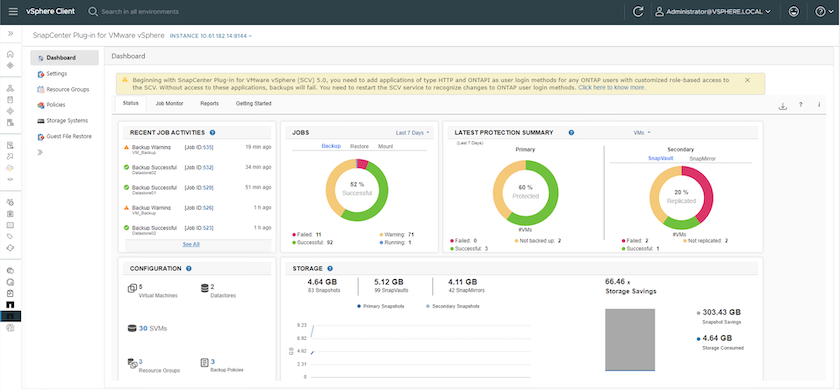Open Guest File Restore in side menu
Viewport: 840px width, 390px height.
pyautogui.click(x=65, y=137)
